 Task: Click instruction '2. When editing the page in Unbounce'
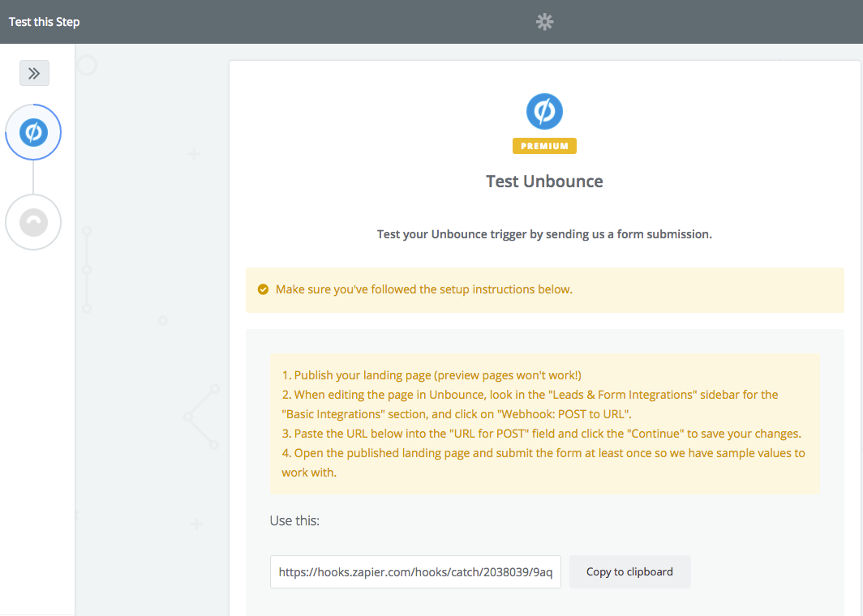tap(530, 404)
